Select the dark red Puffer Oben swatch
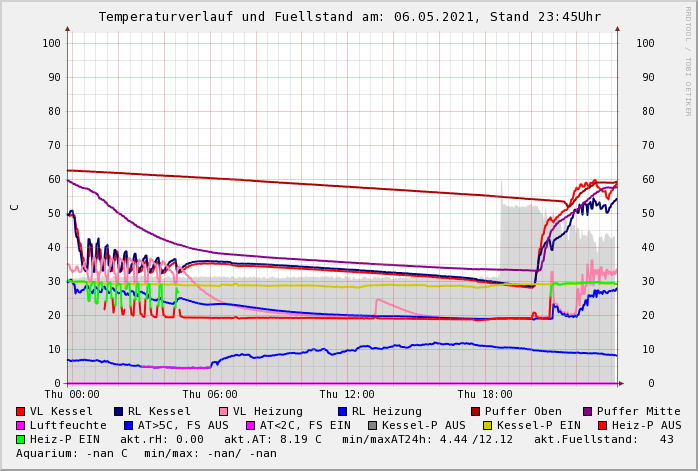The image size is (698, 471). click(x=476, y=411)
